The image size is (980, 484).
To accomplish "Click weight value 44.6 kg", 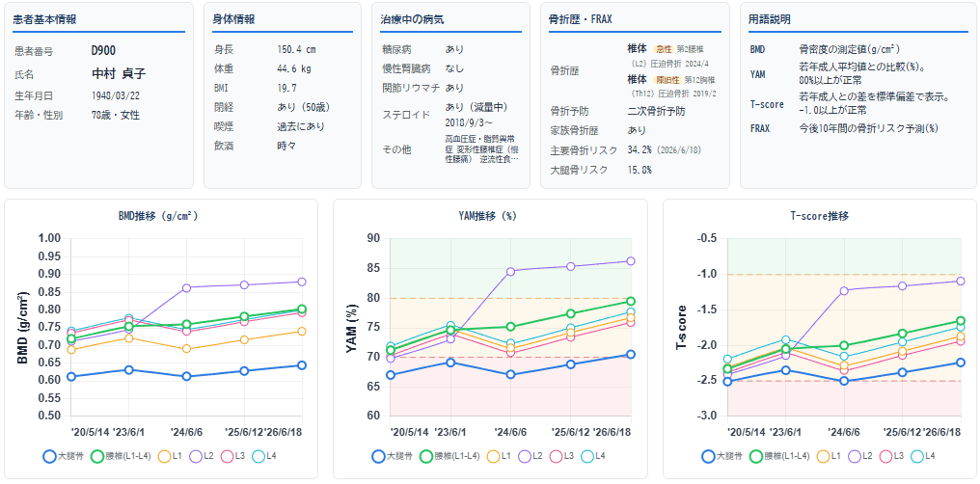I will (x=294, y=68).
